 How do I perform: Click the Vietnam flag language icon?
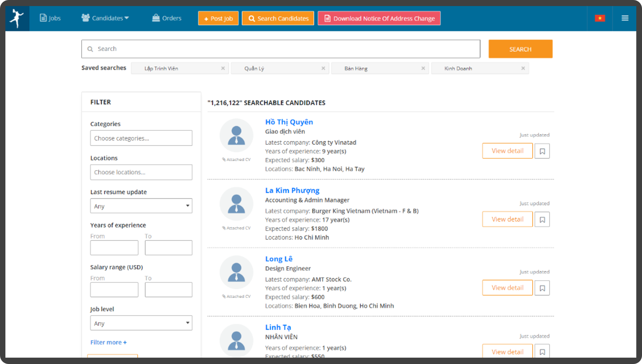pyautogui.click(x=600, y=18)
